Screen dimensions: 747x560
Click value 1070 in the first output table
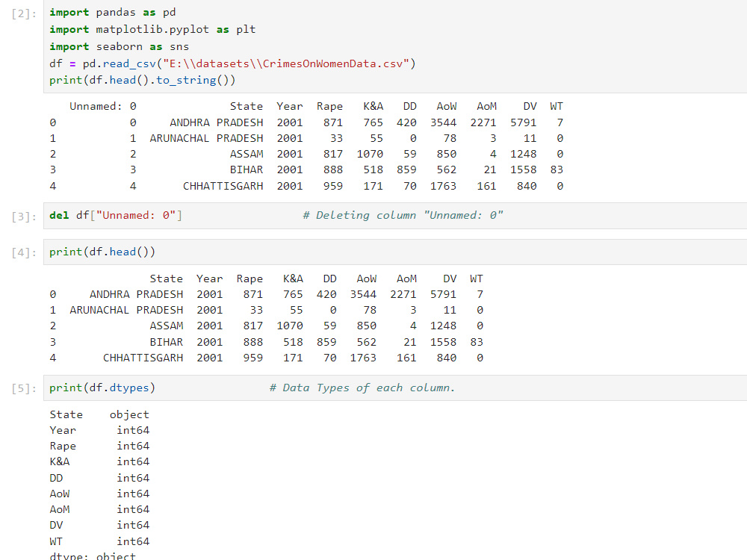click(x=370, y=154)
